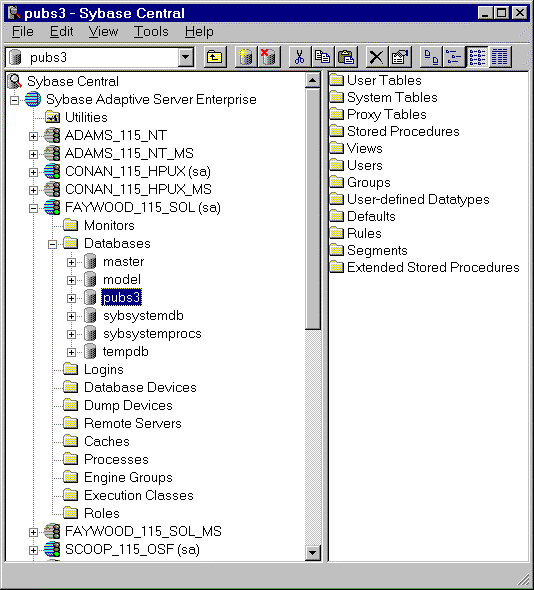
Task: Click the Cut scissors icon
Action: pyautogui.click(x=300, y=57)
